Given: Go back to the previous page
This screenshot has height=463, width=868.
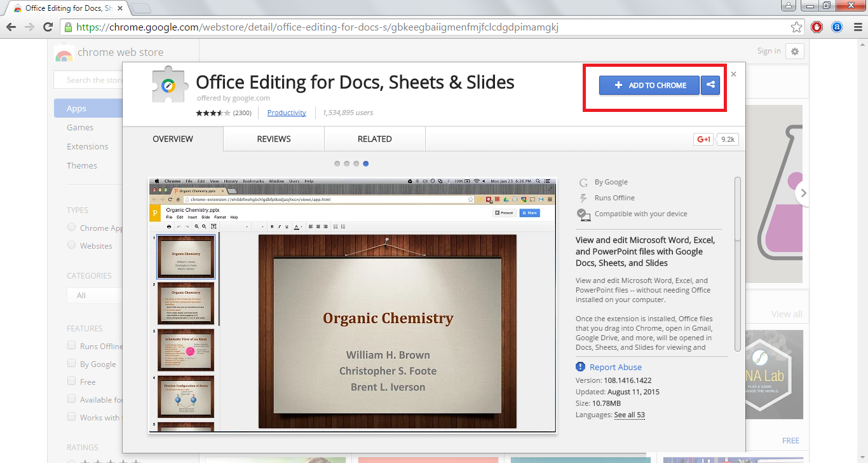Looking at the screenshot, I should (11, 27).
